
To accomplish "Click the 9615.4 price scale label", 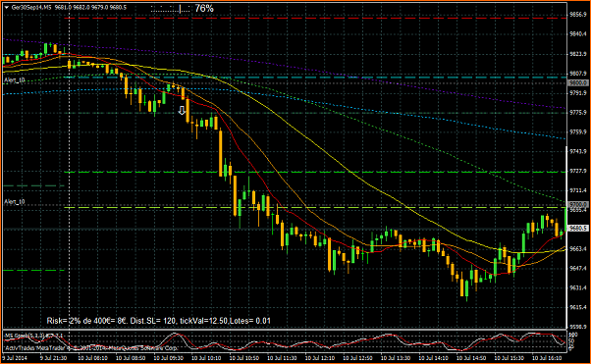I will click(578, 307).
